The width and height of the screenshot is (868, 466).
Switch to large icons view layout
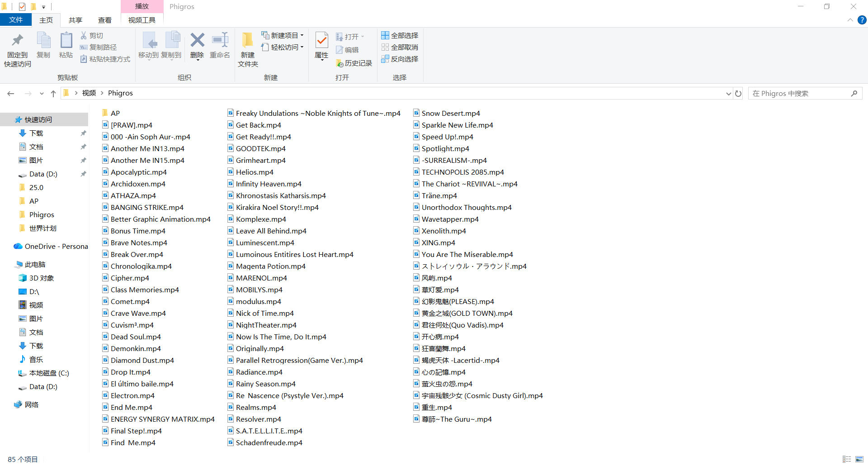click(859, 459)
